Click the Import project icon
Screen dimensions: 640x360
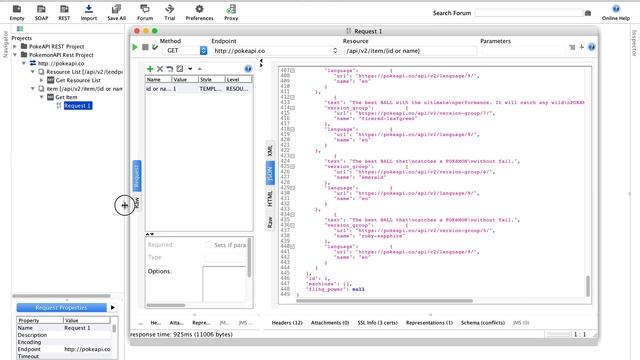[89, 13]
